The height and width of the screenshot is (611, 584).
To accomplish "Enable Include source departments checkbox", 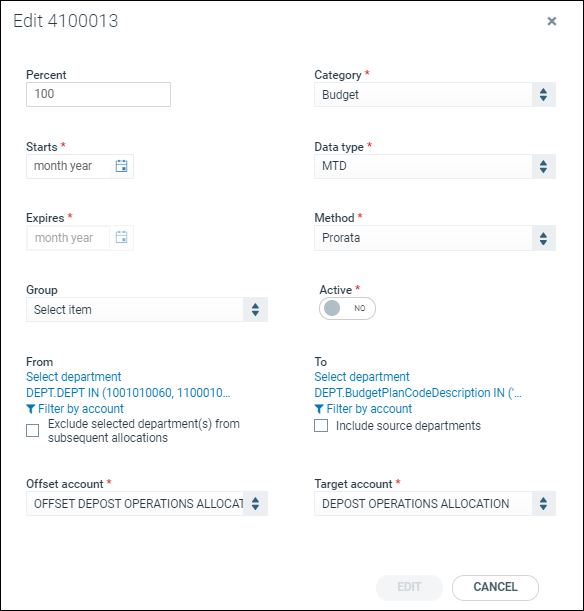I will coord(321,426).
